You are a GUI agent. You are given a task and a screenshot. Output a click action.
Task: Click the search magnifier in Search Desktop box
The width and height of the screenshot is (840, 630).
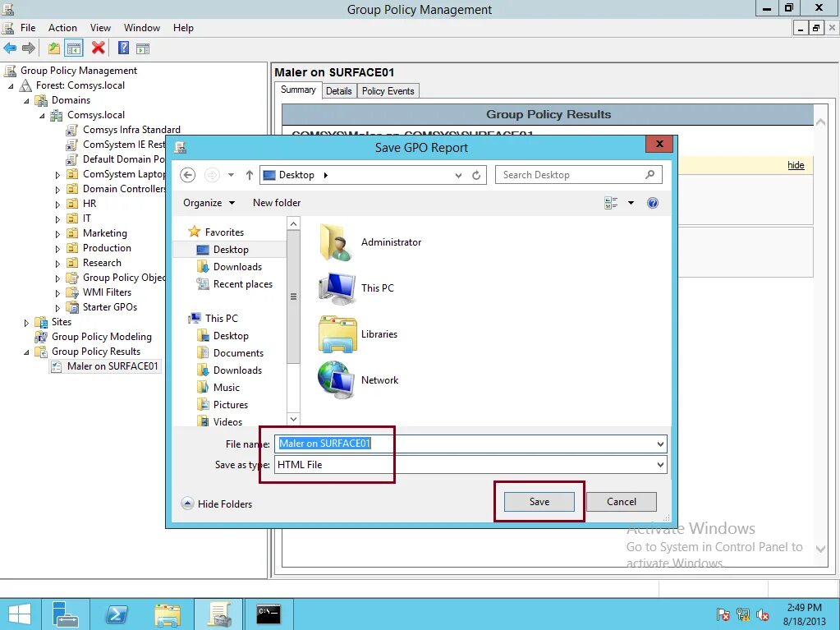(x=650, y=175)
